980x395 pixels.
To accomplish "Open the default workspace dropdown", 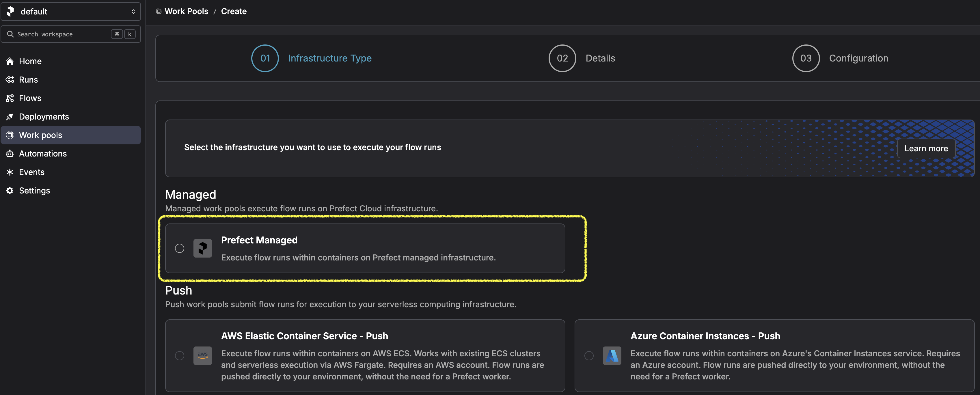I will (71, 12).
